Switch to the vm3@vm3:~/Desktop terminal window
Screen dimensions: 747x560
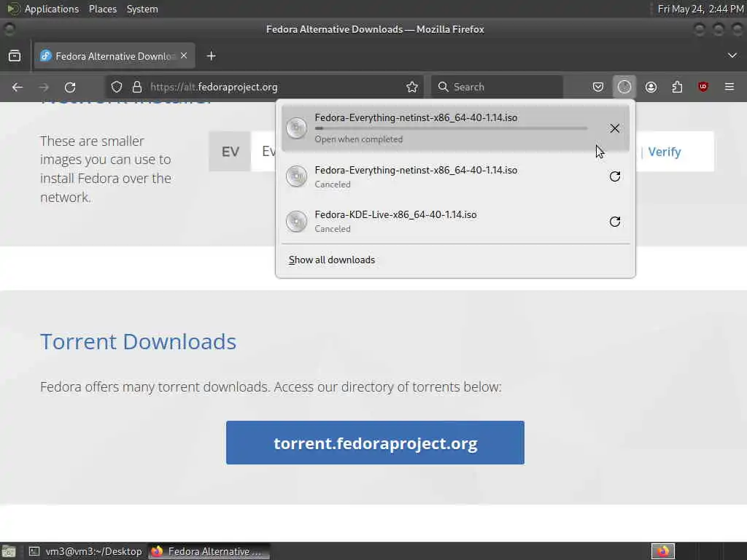coord(85,551)
